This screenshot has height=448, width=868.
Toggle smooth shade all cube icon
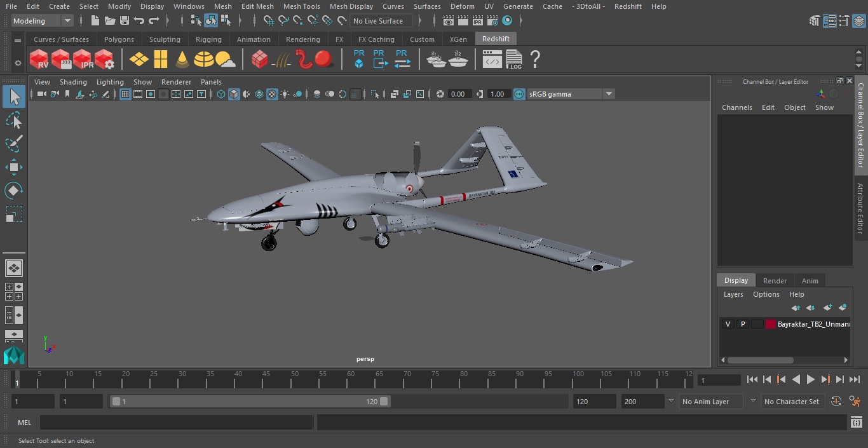[x=234, y=94]
